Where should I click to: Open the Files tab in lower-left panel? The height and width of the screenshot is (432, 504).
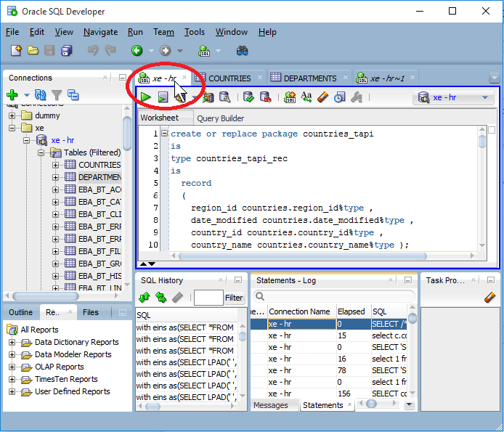[x=90, y=312]
